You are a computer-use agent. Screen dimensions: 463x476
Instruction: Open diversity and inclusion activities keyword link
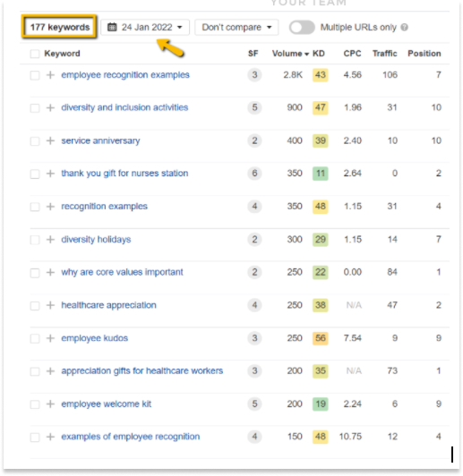[x=124, y=107]
